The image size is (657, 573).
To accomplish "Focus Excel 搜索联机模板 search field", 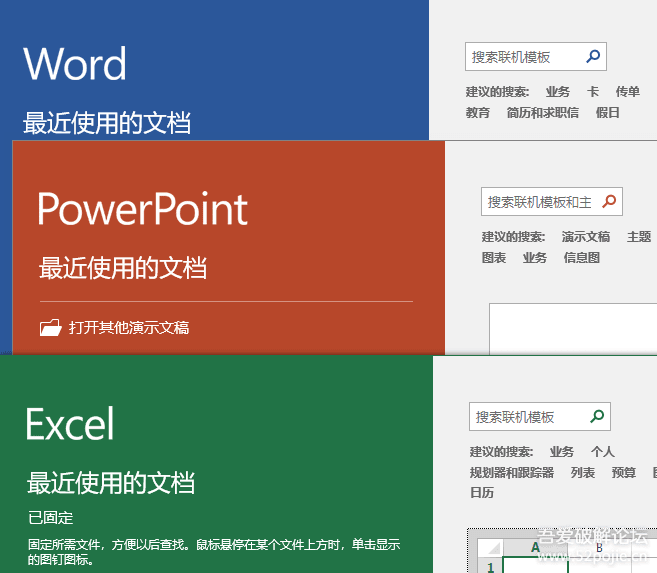I will coord(540,417).
